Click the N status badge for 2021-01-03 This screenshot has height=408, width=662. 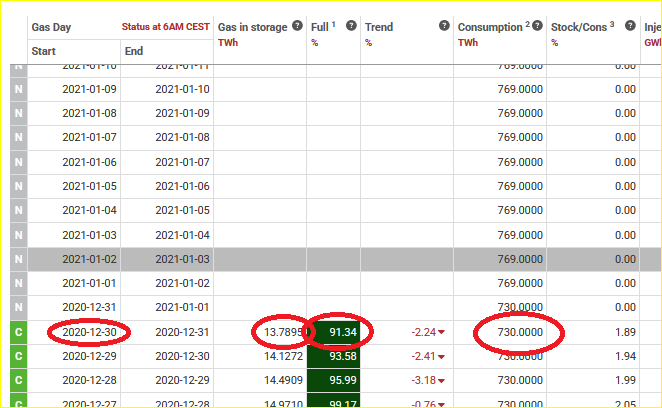pyautogui.click(x=19, y=235)
